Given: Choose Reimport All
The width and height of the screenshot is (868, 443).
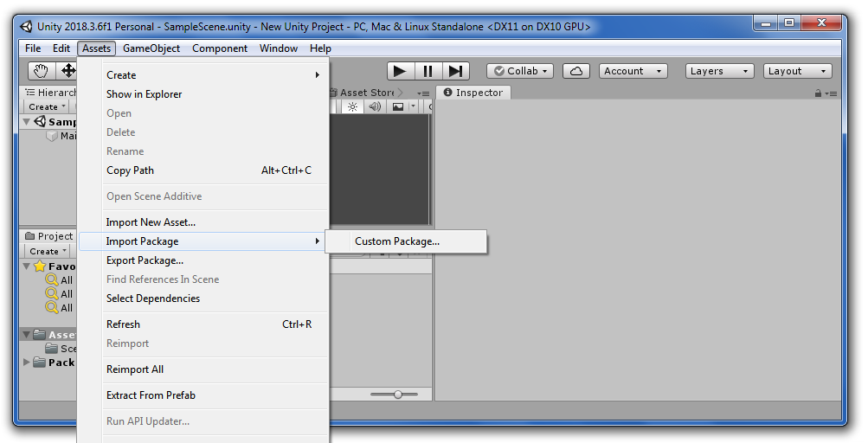Looking at the screenshot, I should (x=203, y=369).
